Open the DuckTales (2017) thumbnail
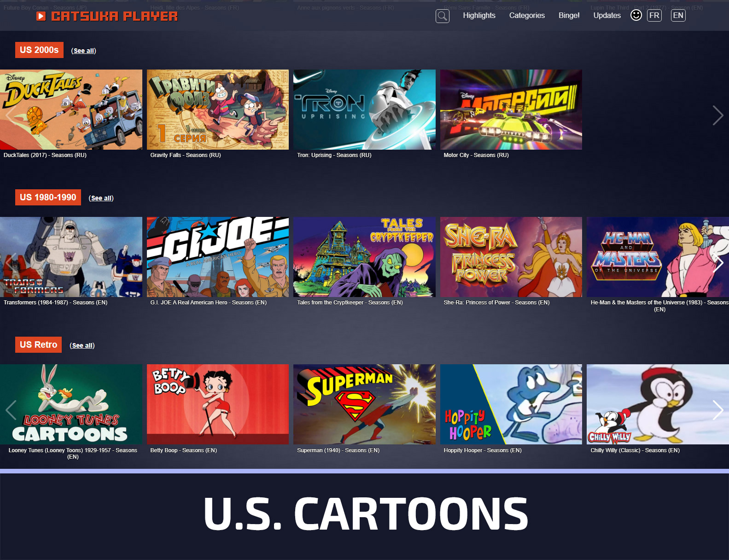The width and height of the screenshot is (729, 560). coord(71,110)
